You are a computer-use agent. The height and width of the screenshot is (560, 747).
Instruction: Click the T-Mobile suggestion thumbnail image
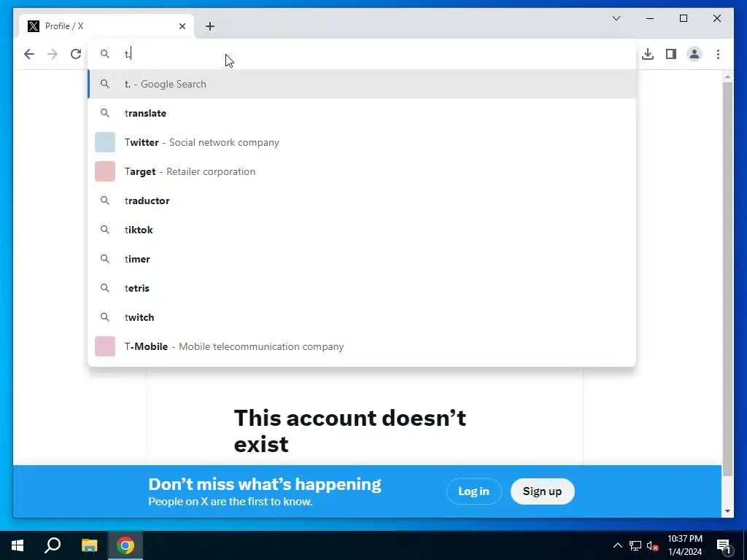(x=105, y=346)
